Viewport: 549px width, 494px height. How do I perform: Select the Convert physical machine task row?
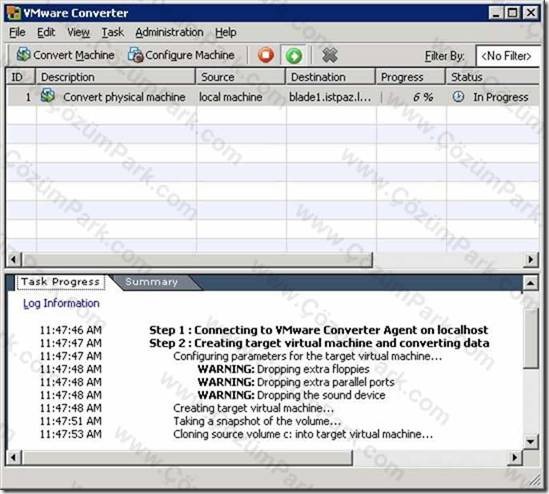click(x=273, y=97)
